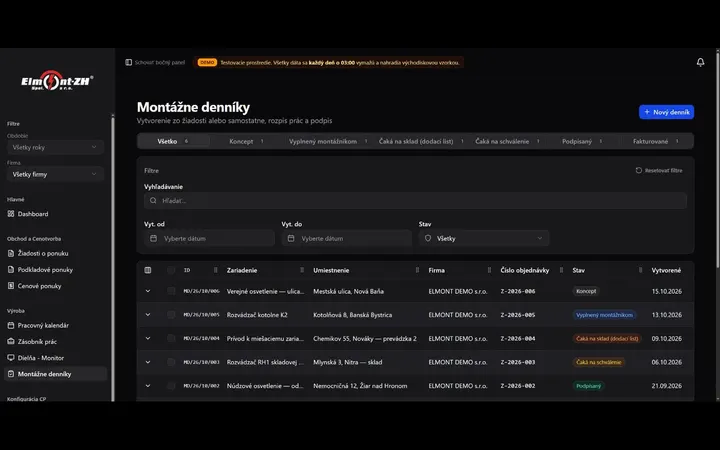Expand row Rozvádzač RH1 skladovej chevron
The height and width of the screenshot is (450, 720).
[x=148, y=362]
